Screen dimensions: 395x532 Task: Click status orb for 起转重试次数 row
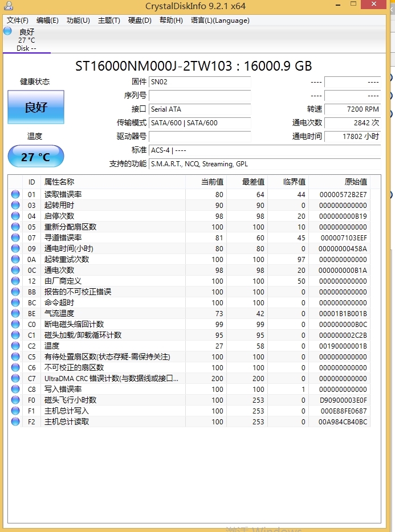click(x=15, y=259)
